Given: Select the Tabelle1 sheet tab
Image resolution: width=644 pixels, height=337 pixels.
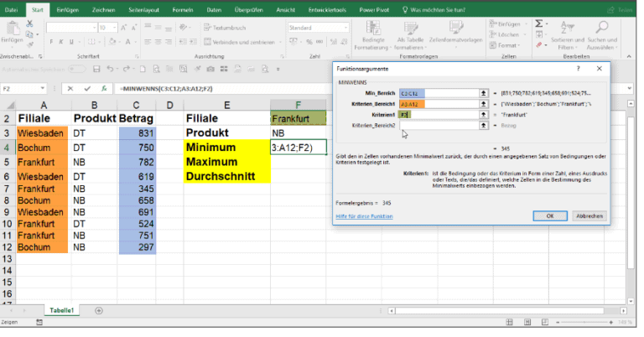Looking at the screenshot, I should 61,310.
